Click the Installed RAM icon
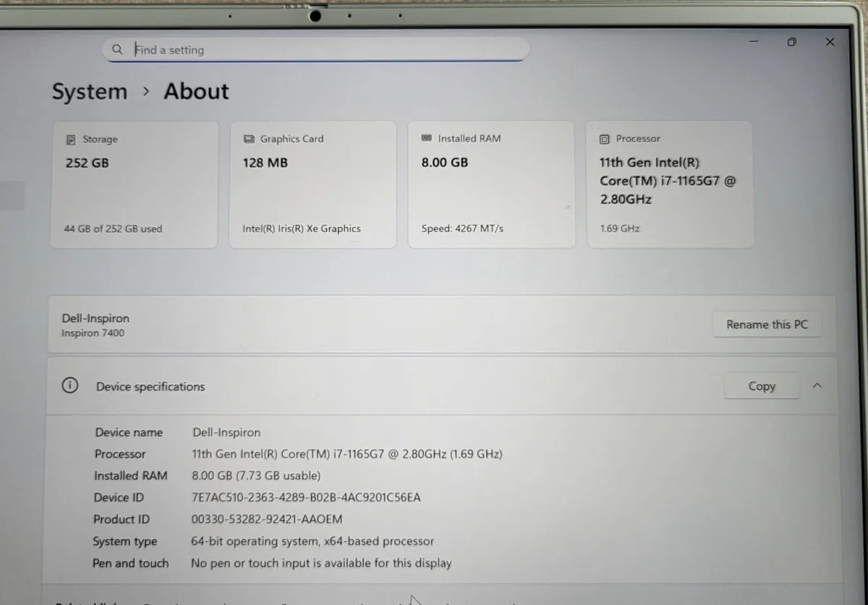This screenshot has height=605, width=868. tap(427, 138)
